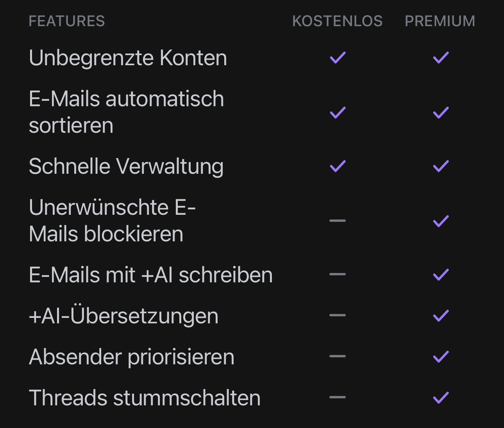Click the premium checkmark for Unbegrenzte Konten

click(x=441, y=58)
